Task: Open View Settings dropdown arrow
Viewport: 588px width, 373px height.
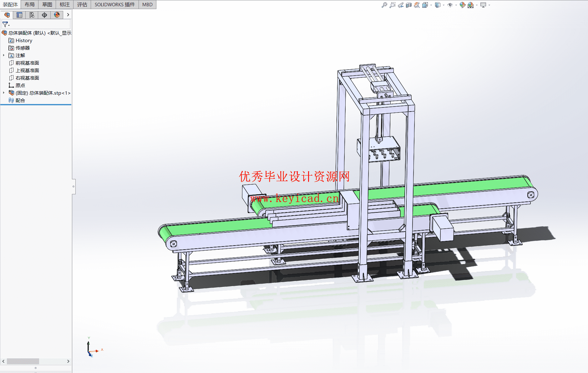Action: coord(489,5)
